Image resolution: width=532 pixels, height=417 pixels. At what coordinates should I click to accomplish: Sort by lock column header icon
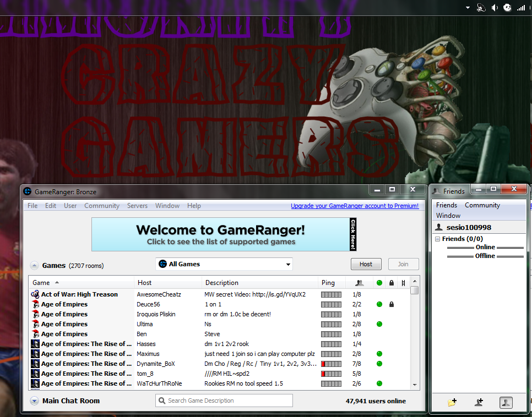point(392,283)
